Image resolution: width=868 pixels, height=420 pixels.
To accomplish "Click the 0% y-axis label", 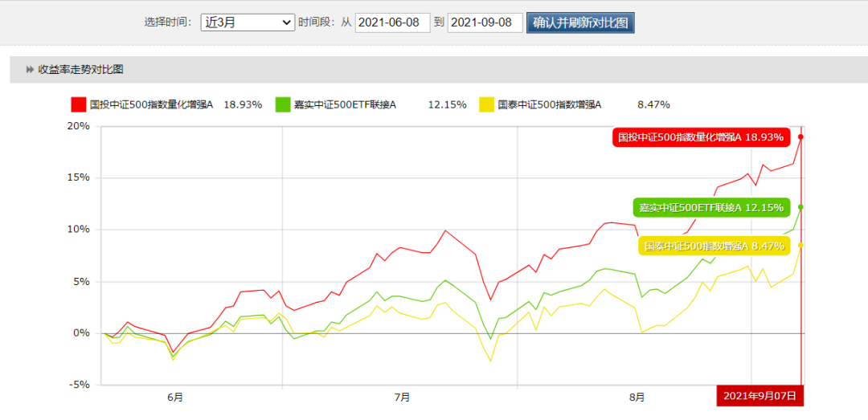I will pyautogui.click(x=82, y=333).
